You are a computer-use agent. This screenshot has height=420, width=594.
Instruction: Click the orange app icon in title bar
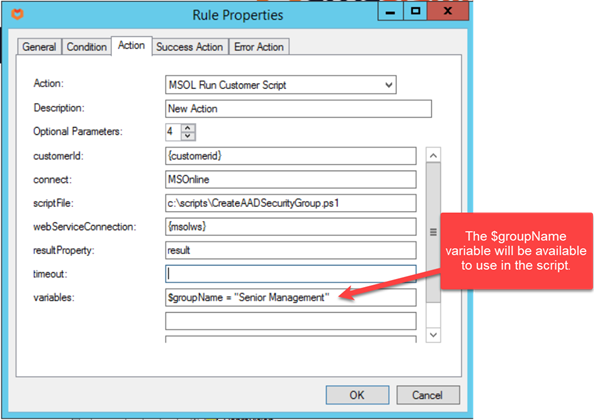click(17, 14)
